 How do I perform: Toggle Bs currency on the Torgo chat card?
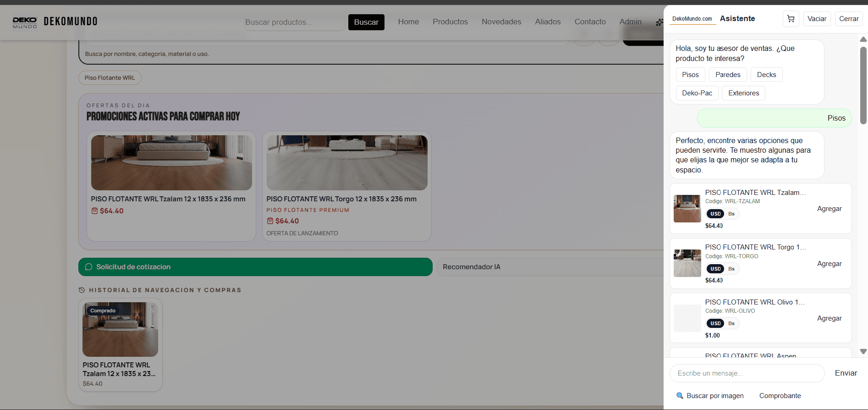click(731, 269)
